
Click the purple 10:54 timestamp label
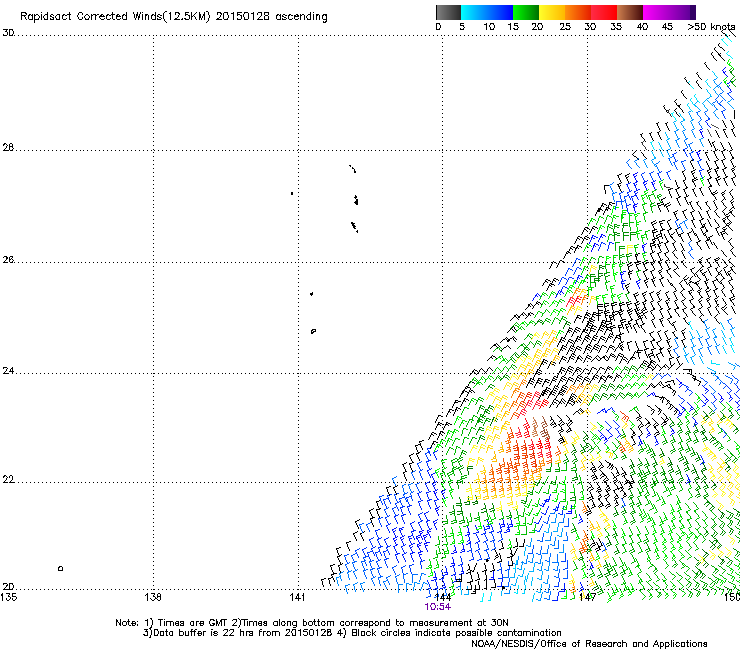(437, 607)
